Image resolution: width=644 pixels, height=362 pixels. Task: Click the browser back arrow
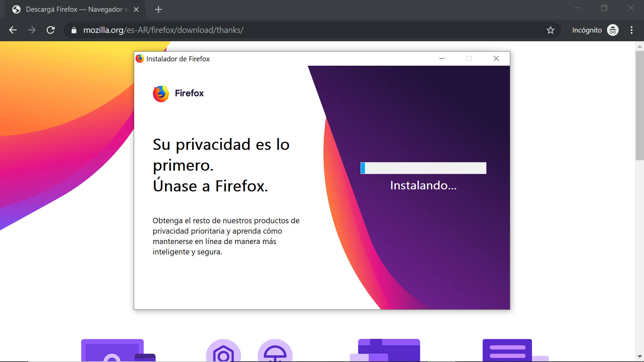(13, 30)
